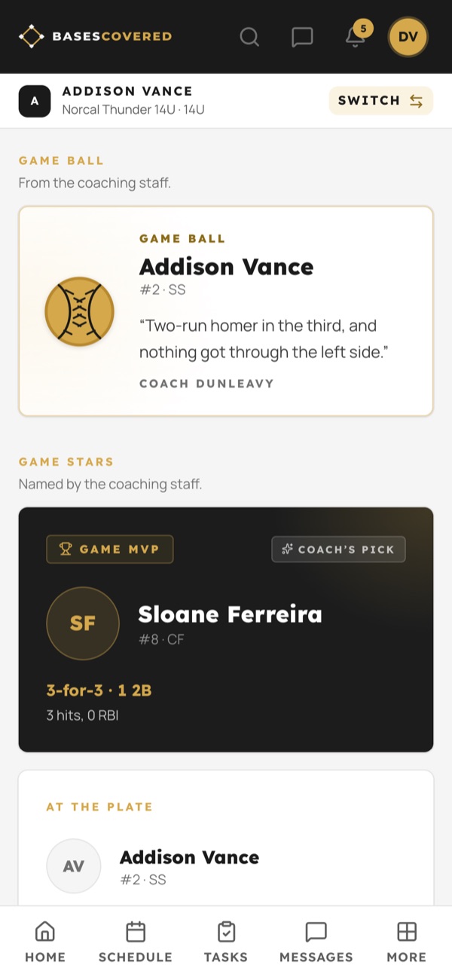Open the More grid tab
Screen dimensions: 452x980
point(407,942)
